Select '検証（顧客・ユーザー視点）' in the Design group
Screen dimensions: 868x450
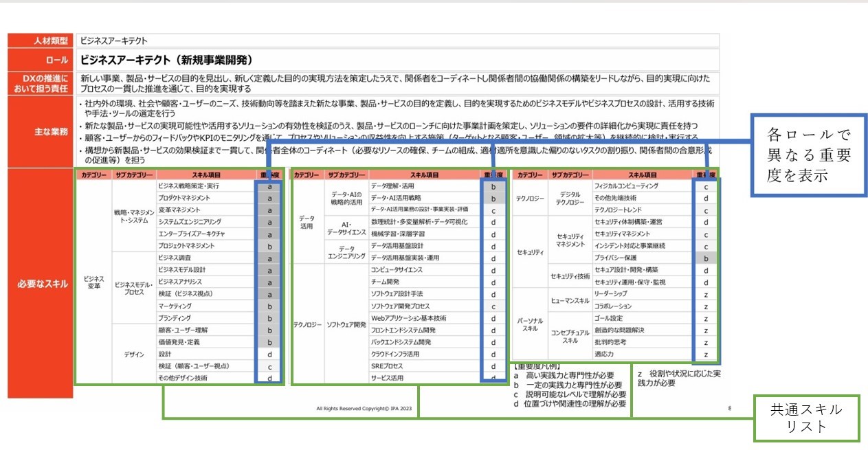(193, 366)
